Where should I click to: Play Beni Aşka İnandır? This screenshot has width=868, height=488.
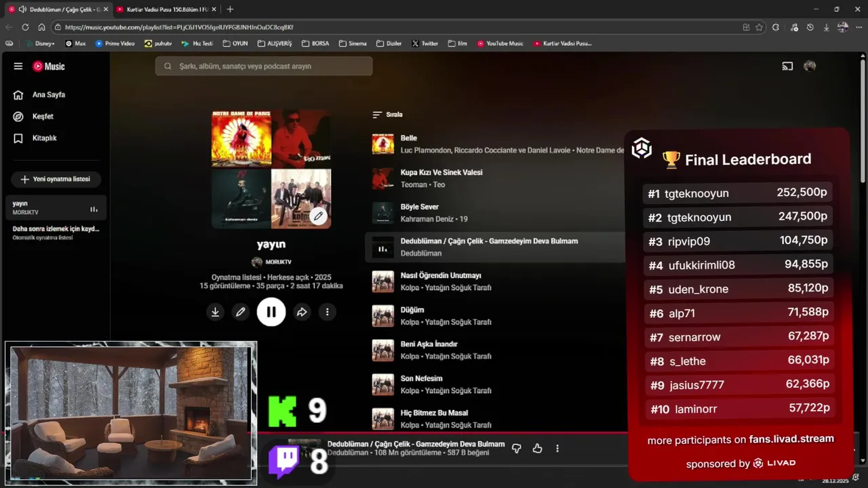(x=429, y=344)
